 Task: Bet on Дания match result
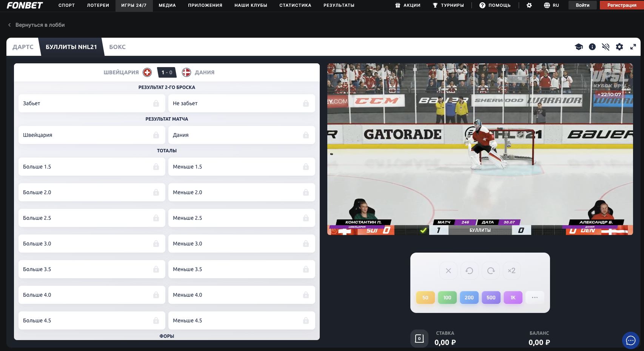click(x=242, y=135)
